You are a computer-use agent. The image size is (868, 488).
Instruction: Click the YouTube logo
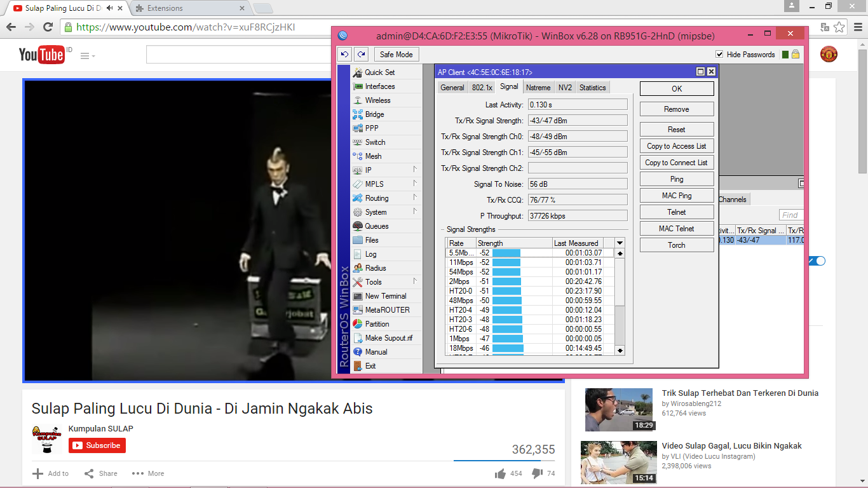(42, 55)
